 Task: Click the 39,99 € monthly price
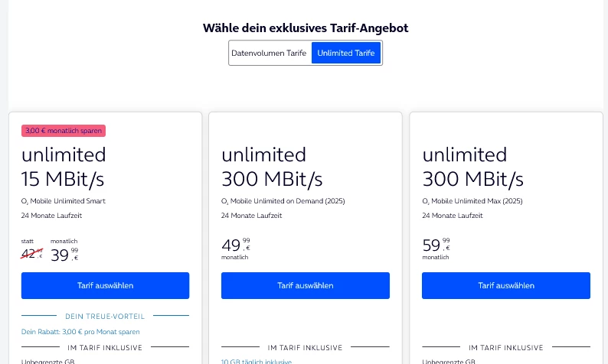click(64, 254)
